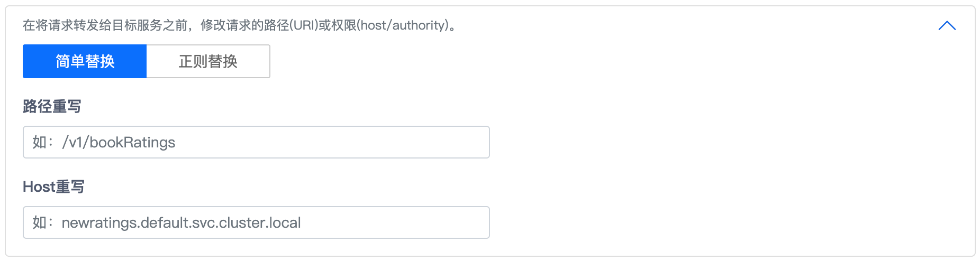Image resolution: width=980 pixels, height=261 pixels.
Task: Enable regex replacement mode
Action: pyautogui.click(x=208, y=61)
